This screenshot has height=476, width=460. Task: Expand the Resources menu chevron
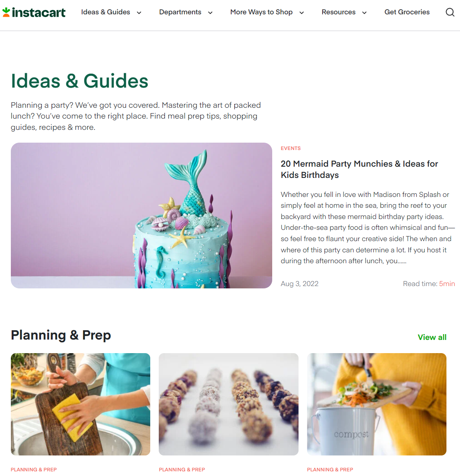pos(364,13)
